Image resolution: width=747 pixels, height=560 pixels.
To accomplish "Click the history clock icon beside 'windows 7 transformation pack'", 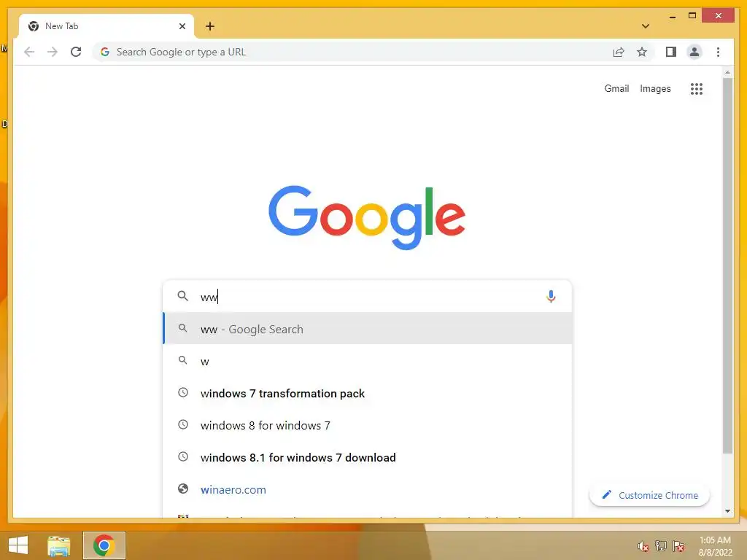I will pos(183,393).
